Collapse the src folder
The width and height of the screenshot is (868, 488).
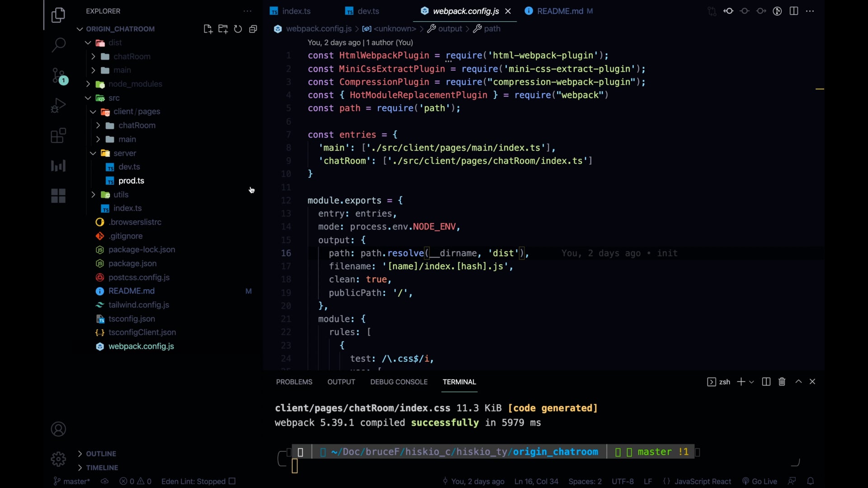pyautogui.click(x=87, y=98)
